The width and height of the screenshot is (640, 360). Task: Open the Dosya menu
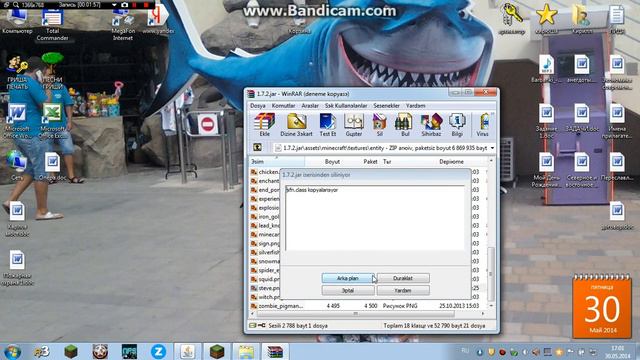point(258,105)
